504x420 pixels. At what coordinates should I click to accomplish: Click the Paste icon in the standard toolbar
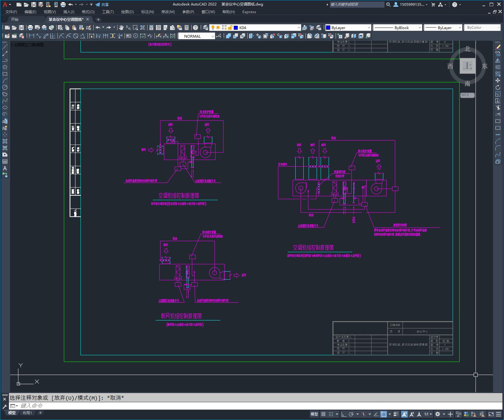click(74, 28)
